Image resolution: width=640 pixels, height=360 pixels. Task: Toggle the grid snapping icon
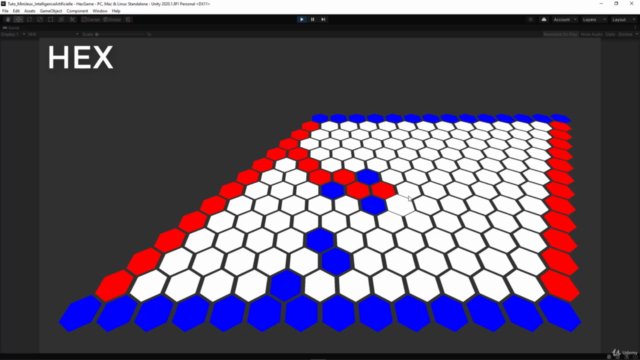[128, 20]
